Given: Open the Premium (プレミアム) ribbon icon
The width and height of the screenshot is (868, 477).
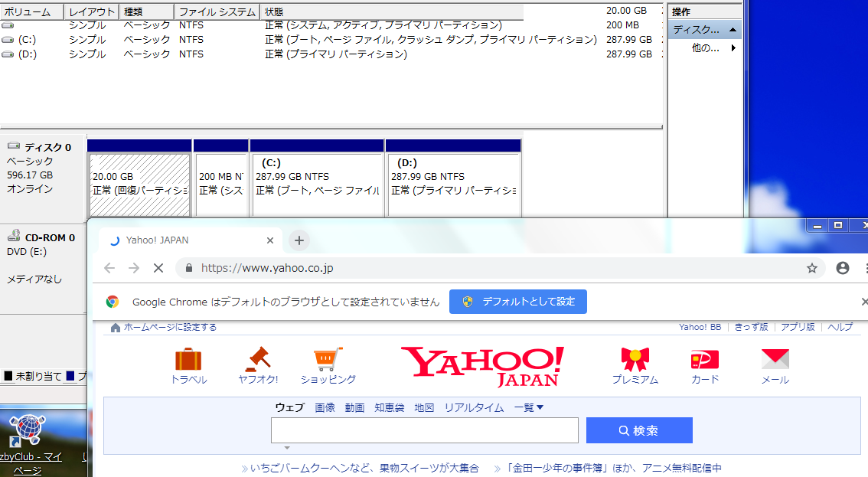Looking at the screenshot, I should point(635,359).
